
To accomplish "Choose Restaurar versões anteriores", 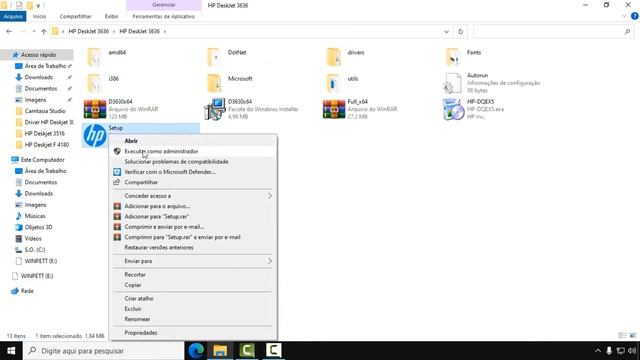I will [193, 247].
